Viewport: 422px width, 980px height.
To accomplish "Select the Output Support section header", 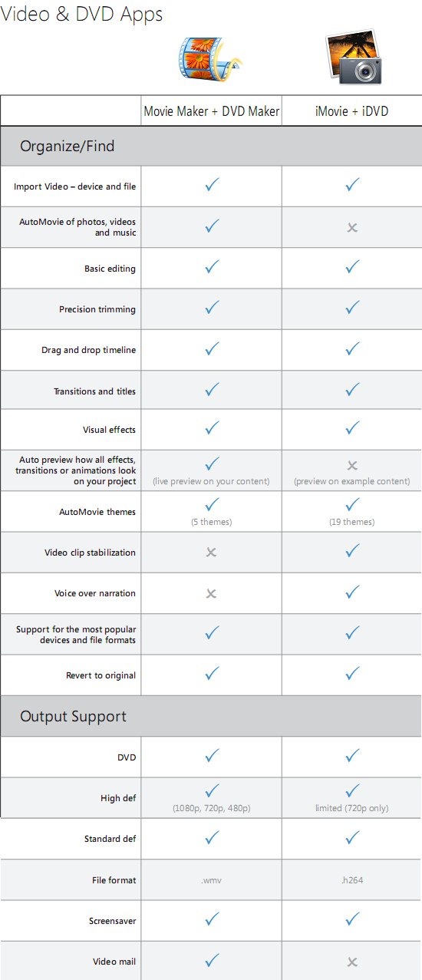I will coord(211,716).
